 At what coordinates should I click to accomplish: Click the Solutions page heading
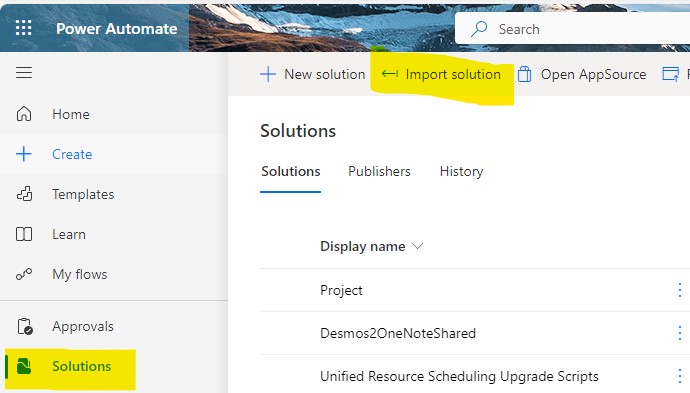[x=298, y=131]
